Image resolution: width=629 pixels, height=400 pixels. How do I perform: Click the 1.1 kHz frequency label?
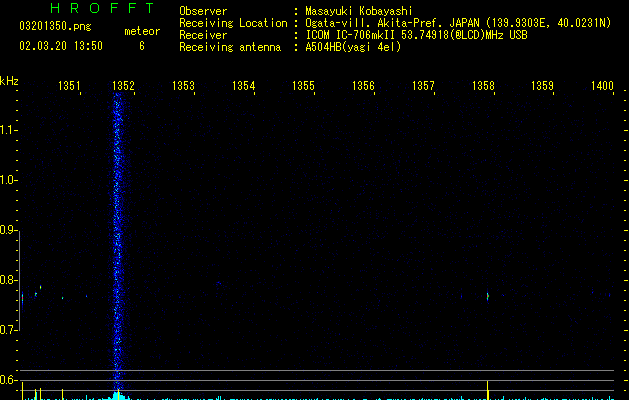8,130
